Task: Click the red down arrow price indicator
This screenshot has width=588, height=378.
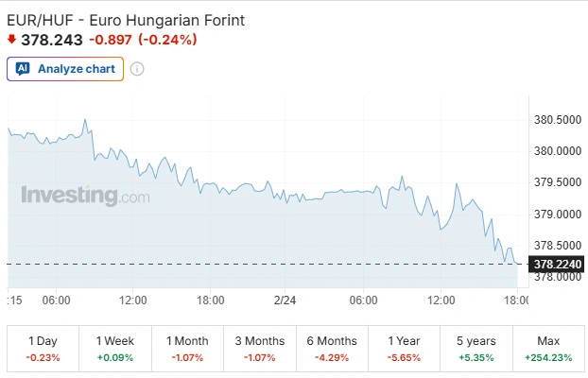Action: click(11, 40)
